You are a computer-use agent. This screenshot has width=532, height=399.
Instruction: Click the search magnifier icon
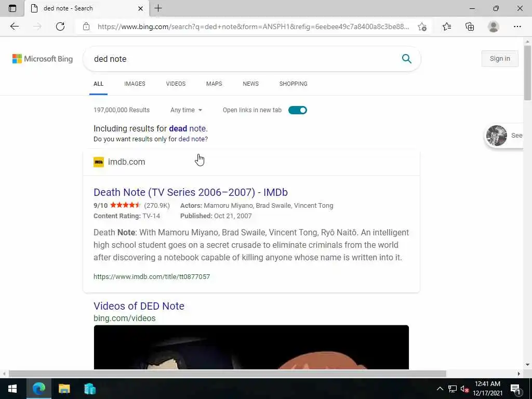[x=406, y=59]
